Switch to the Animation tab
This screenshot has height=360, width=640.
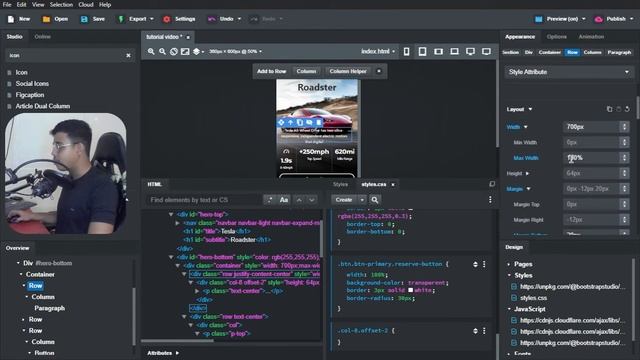(591, 37)
